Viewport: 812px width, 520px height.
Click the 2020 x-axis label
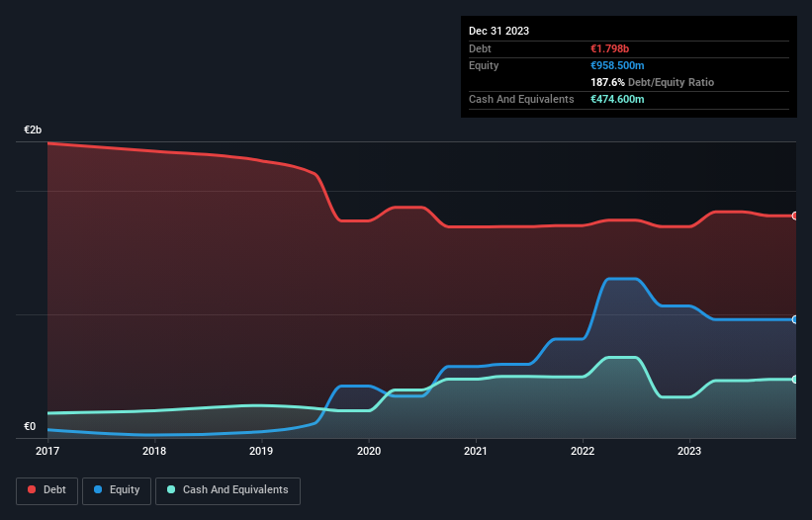click(x=369, y=451)
